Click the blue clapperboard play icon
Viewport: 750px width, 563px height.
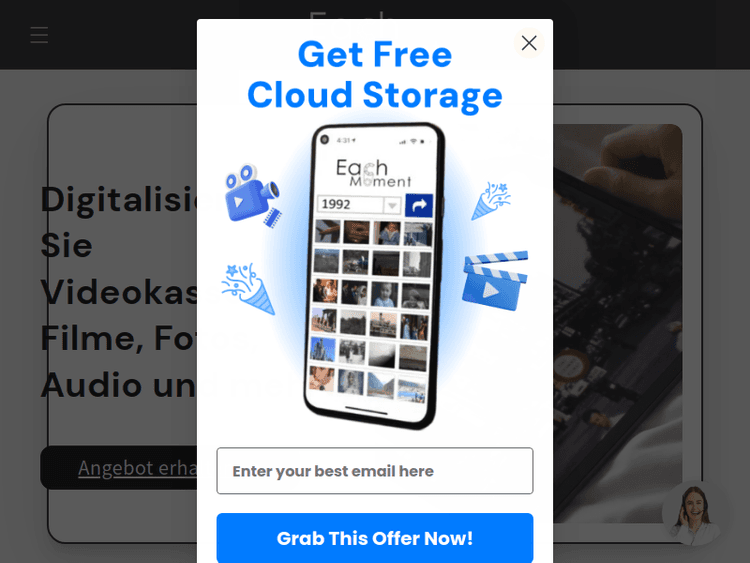495,280
